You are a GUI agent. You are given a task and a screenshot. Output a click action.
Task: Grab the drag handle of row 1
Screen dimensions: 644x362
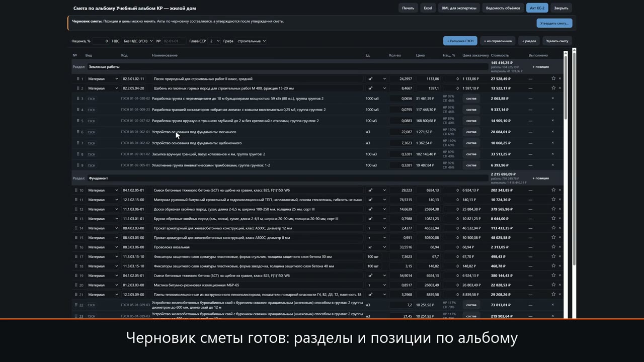coord(78,79)
